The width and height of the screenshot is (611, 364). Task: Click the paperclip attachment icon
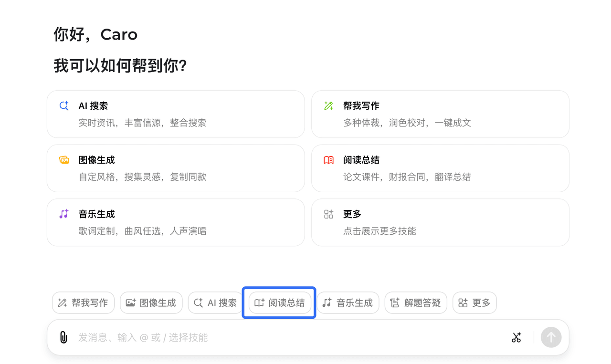[x=63, y=337]
